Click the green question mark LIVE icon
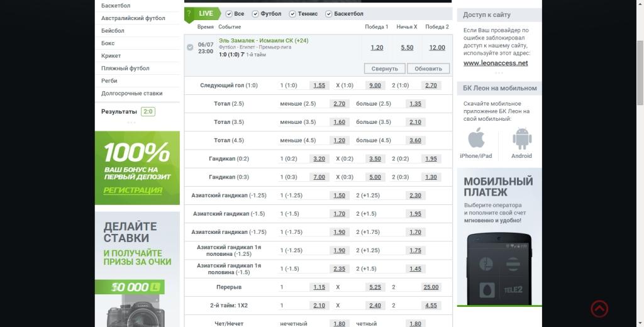This screenshot has height=327, width=644. coord(189,14)
